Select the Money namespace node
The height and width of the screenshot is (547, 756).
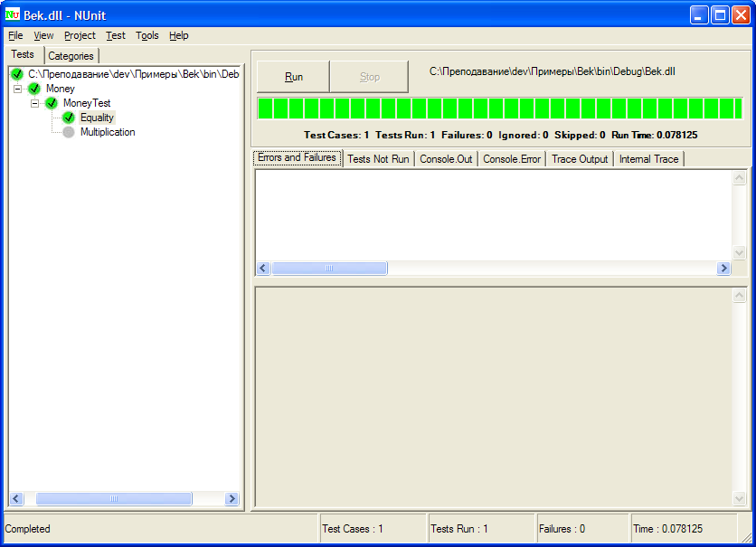point(61,89)
